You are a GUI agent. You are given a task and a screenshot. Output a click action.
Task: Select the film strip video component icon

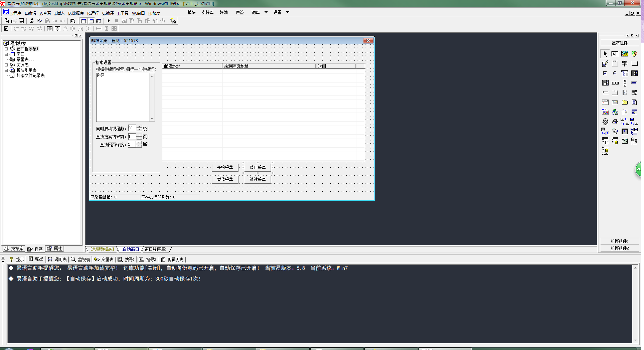(624, 93)
